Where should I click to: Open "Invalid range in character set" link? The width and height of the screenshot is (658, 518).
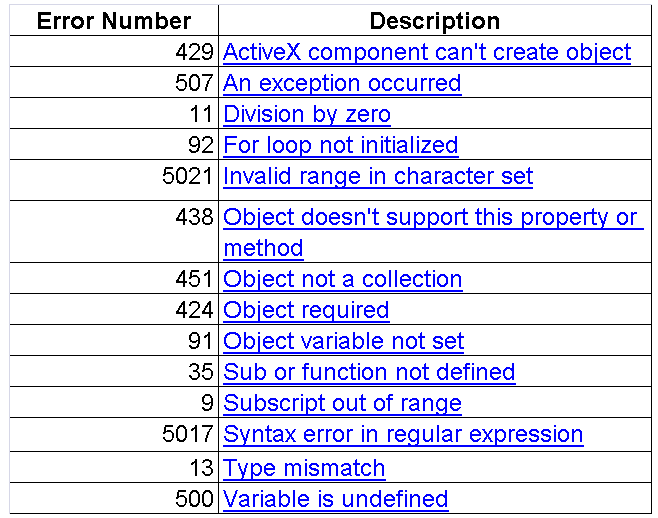pyautogui.click(x=378, y=176)
